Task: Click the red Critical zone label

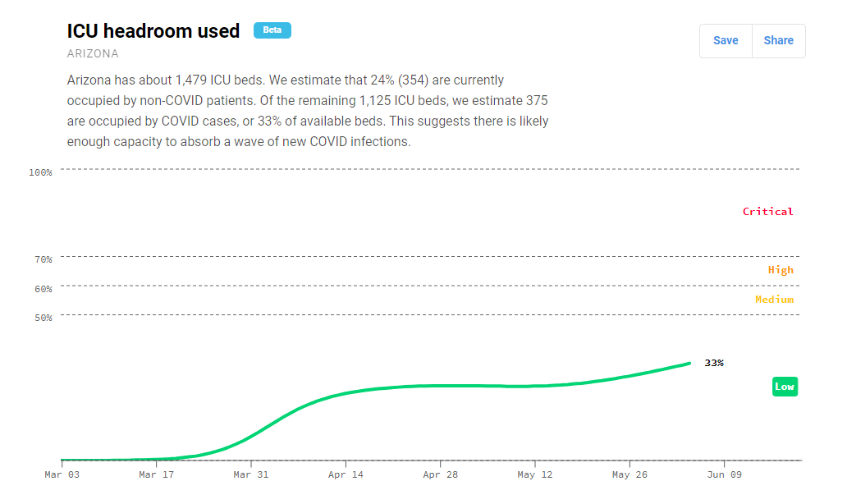Action: tap(768, 212)
